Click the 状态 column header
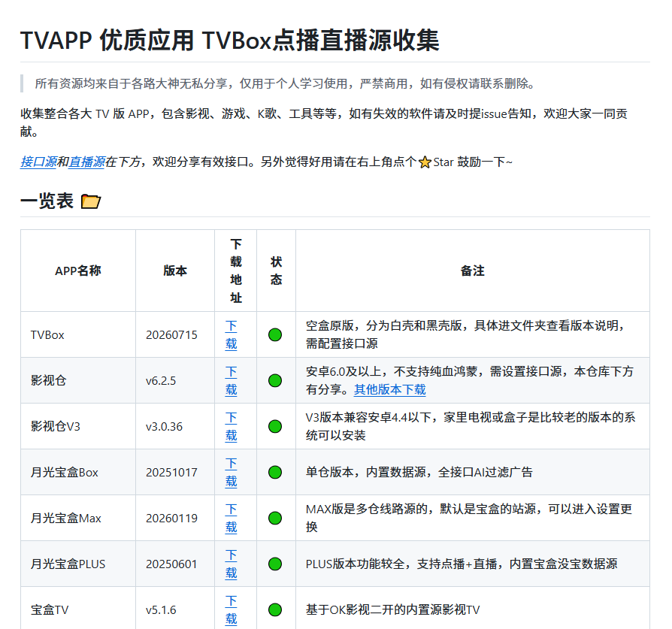 coord(276,271)
